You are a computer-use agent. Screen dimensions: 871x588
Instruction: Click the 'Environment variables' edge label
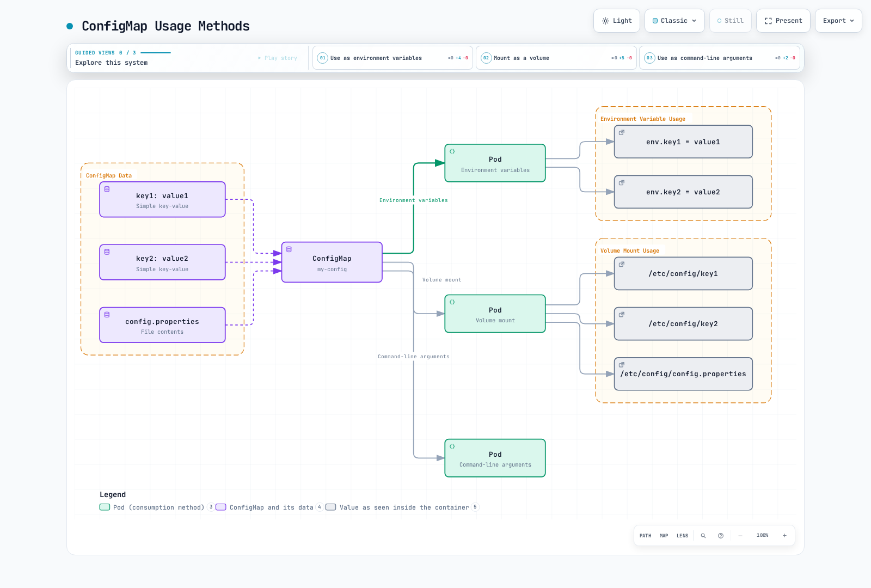414,200
